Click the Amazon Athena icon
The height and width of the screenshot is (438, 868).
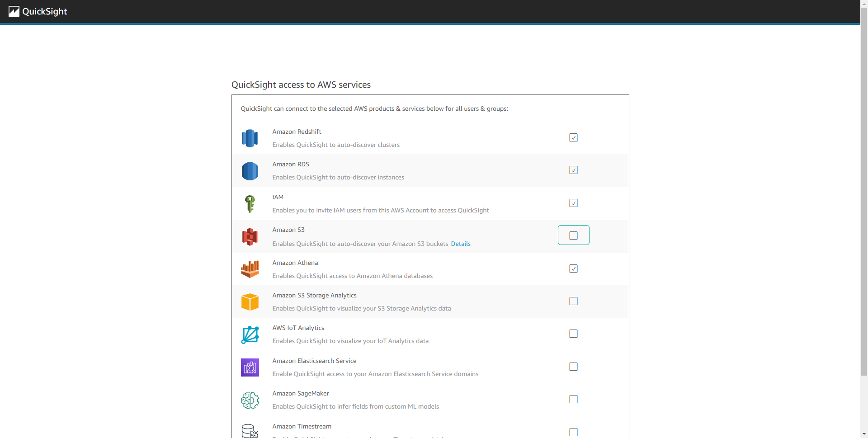[x=250, y=269]
